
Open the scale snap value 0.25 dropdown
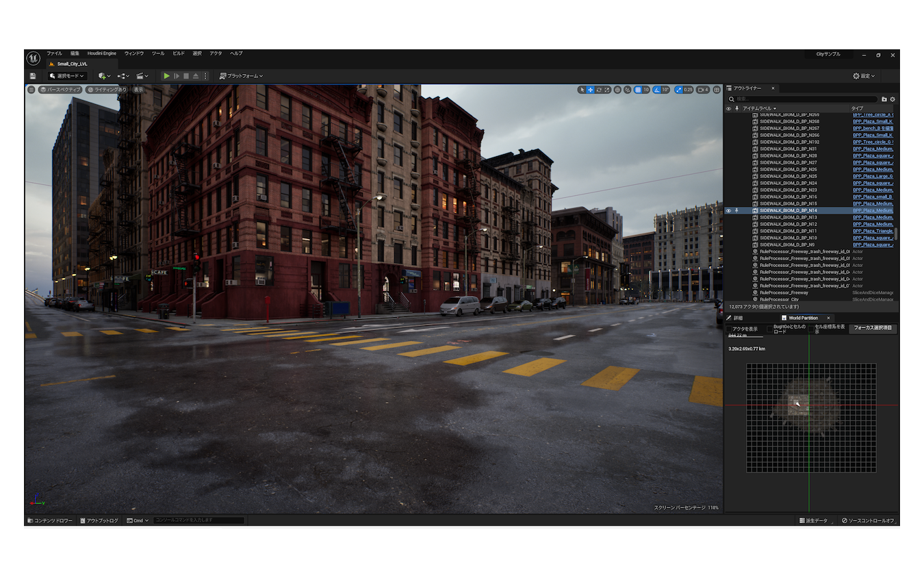click(x=688, y=90)
